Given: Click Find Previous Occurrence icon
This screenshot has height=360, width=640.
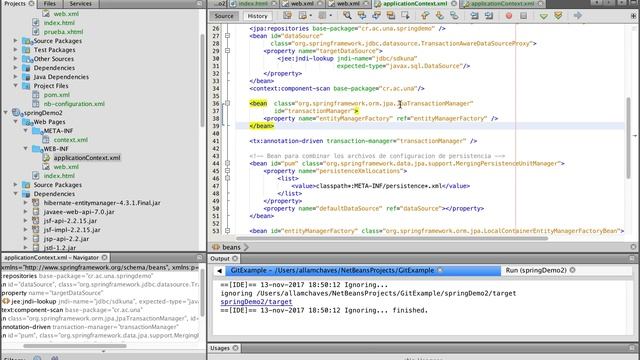Looking at the screenshot, I should [362, 16].
